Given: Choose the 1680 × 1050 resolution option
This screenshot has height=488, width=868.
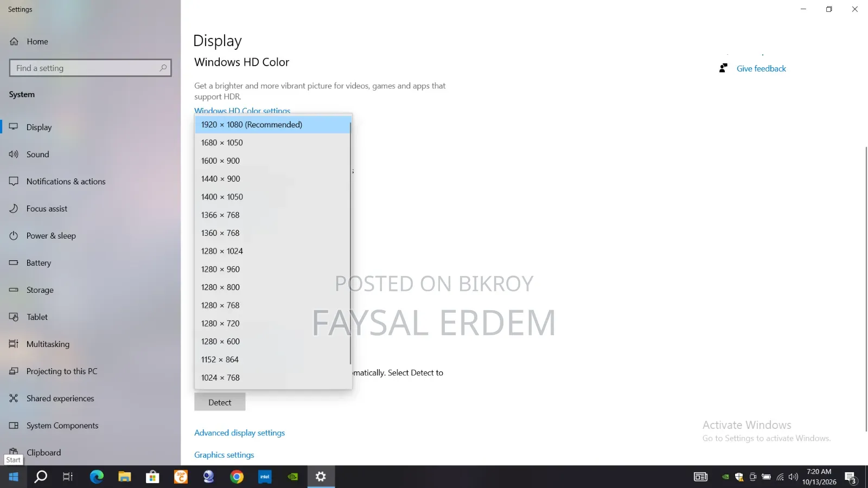Looking at the screenshot, I should [272, 143].
